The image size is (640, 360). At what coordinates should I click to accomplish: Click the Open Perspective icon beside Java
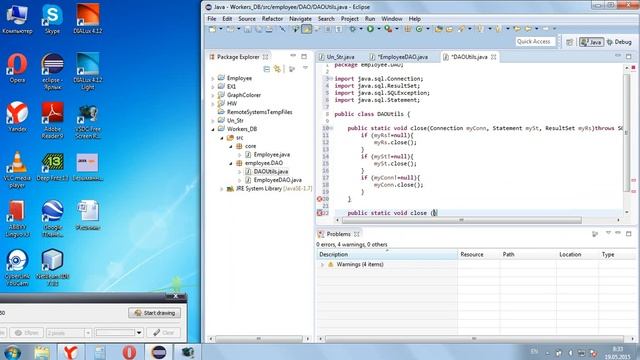[x=570, y=42]
